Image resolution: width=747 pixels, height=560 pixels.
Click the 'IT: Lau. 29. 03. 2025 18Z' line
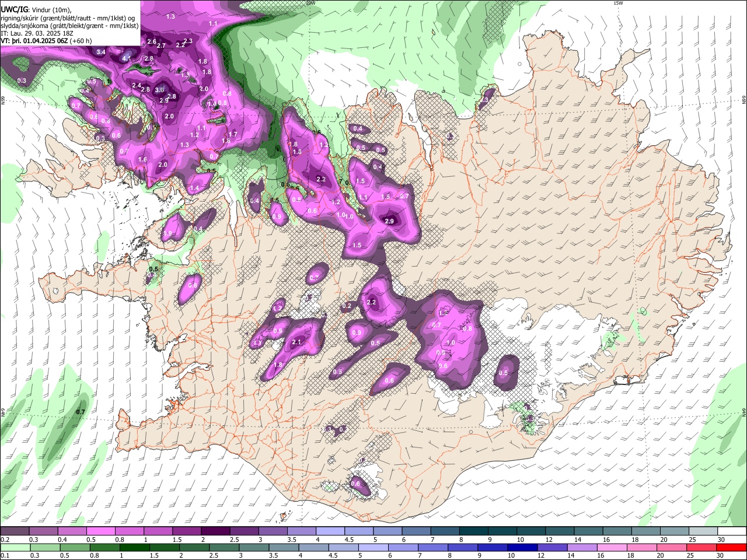(37, 33)
